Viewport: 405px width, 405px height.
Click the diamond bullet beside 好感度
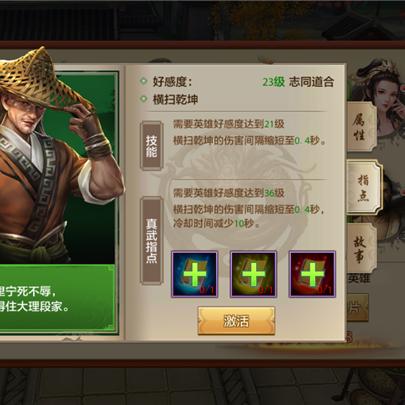[144, 81]
